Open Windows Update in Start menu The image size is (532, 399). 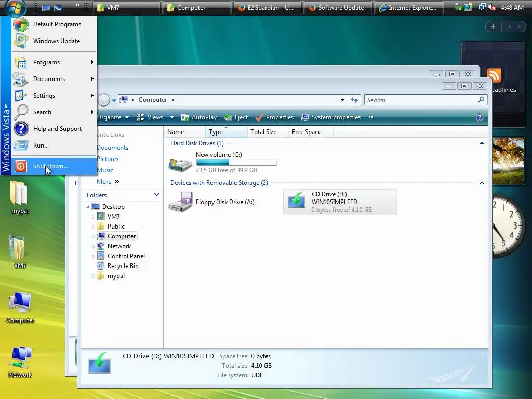coord(54,41)
